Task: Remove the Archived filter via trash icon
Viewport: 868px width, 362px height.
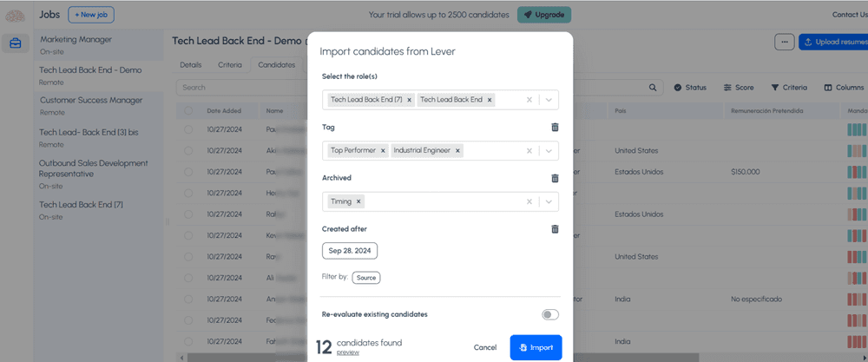Action: (555, 178)
